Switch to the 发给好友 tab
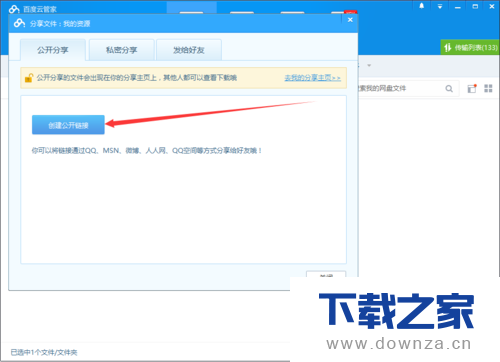Viewport: 500px width, 362px height. pyautogui.click(x=189, y=50)
